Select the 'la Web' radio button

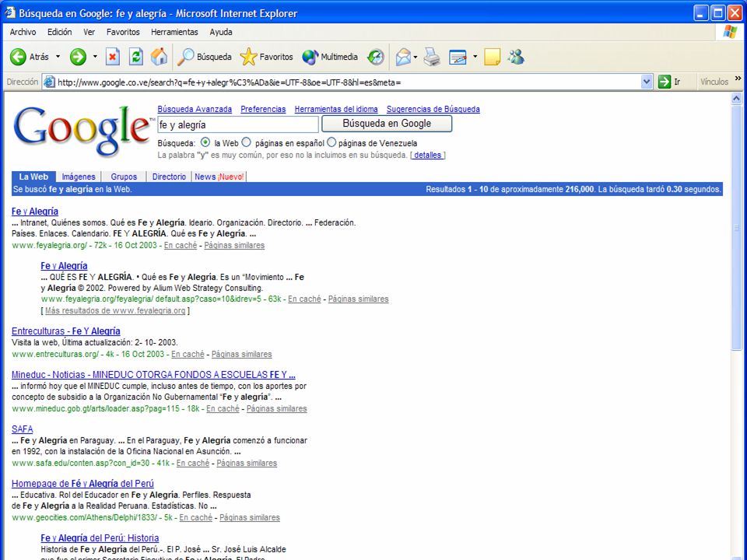point(205,142)
